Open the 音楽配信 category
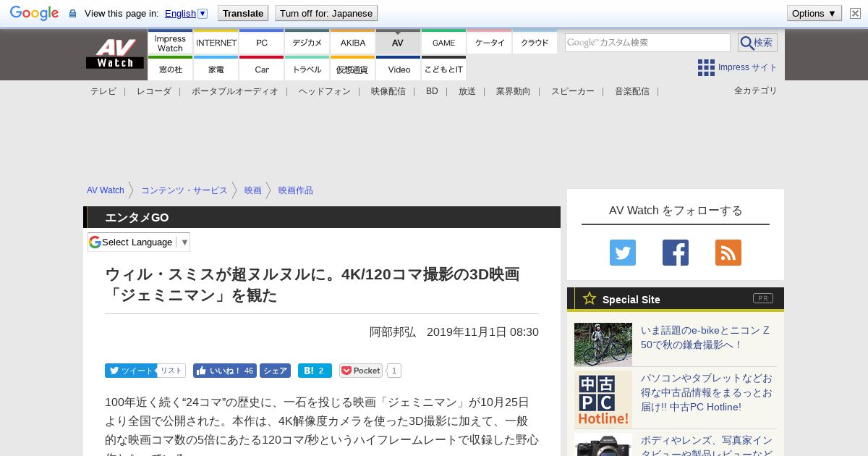Image resolution: width=868 pixels, height=456 pixels. click(632, 91)
